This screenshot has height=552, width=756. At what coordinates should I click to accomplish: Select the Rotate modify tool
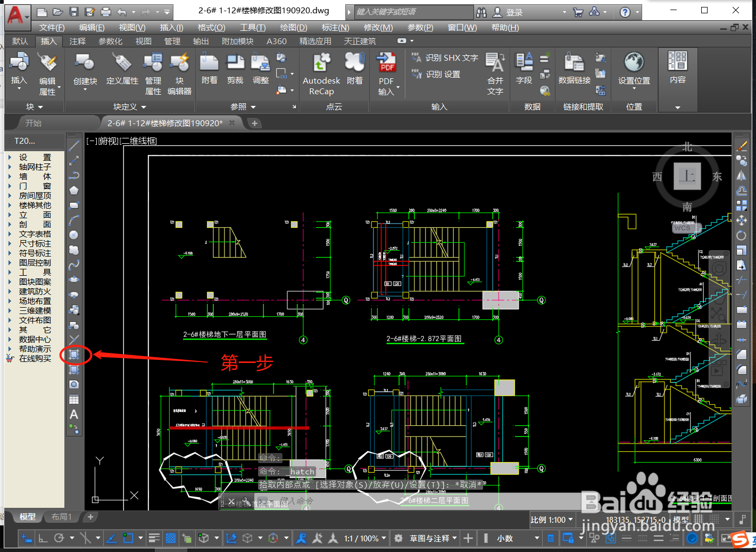(742, 235)
